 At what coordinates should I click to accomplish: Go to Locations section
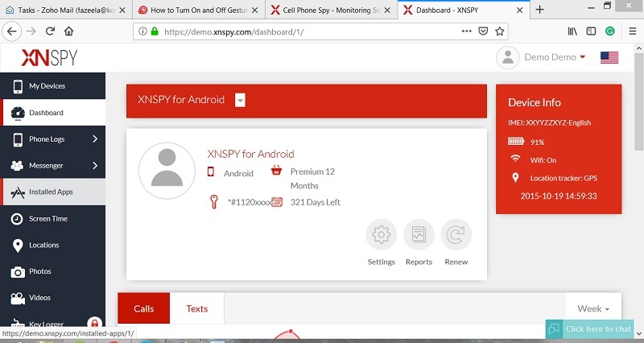pyautogui.click(x=52, y=245)
